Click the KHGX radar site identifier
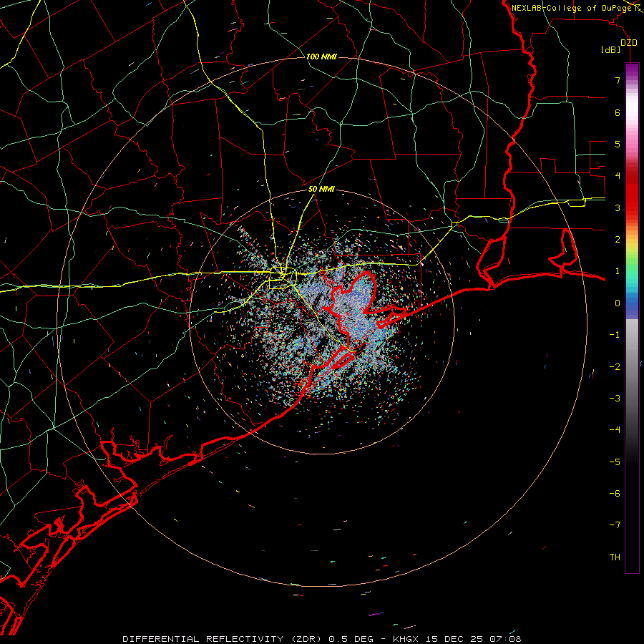 point(406,639)
